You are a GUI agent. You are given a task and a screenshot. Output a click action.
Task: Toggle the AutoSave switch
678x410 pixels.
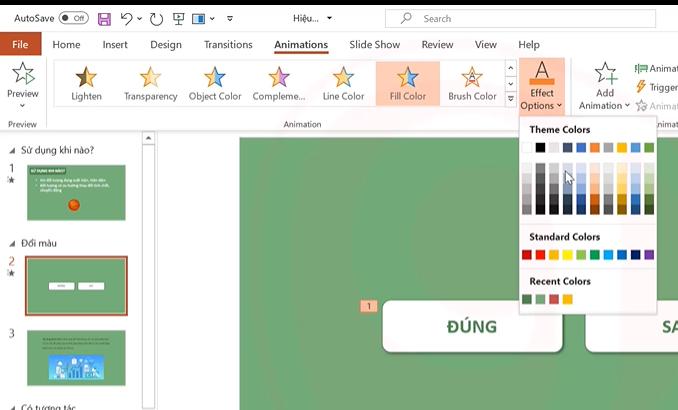(x=74, y=18)
